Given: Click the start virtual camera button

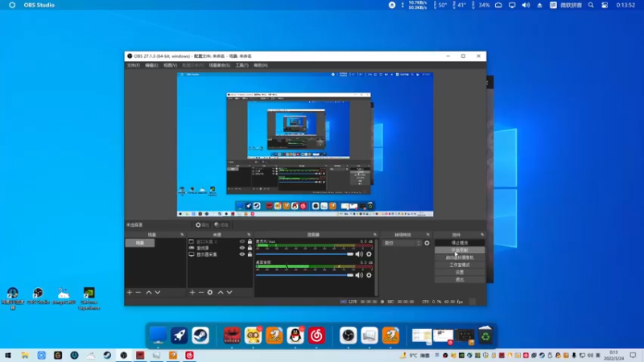Looking at the screenshot, I should 460,257.
